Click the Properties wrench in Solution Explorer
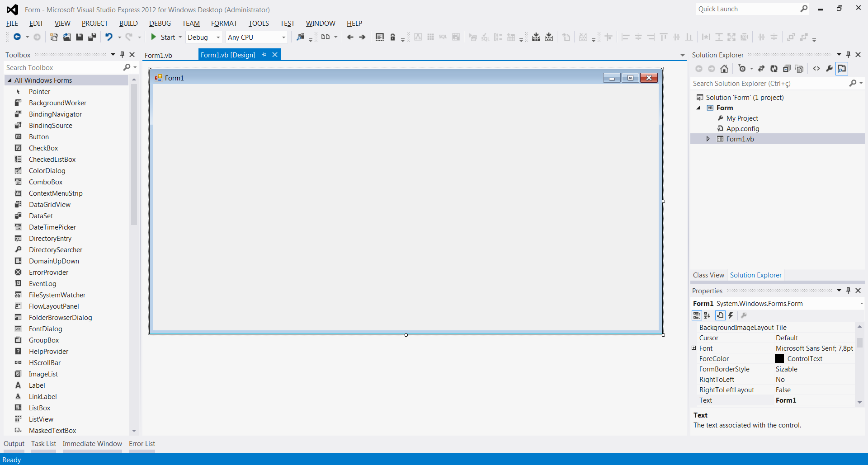868x465 pixels. click(x=829, y=69)
